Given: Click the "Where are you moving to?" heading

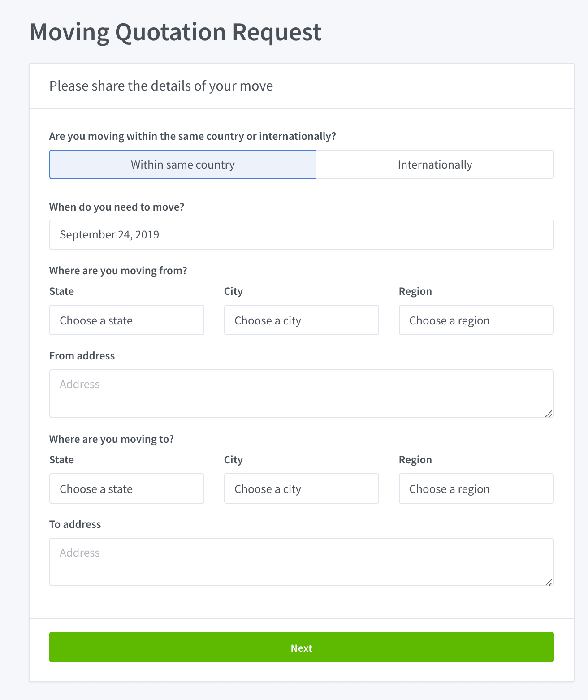Looking at the screenshot, I should point(112,439).
